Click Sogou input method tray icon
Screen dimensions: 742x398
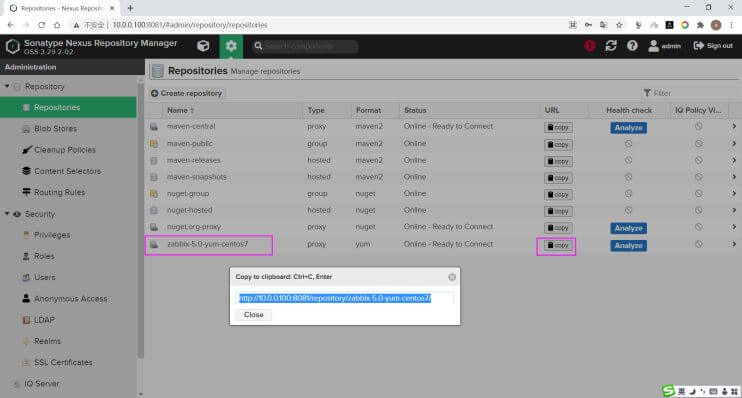(x=668, y=391)
